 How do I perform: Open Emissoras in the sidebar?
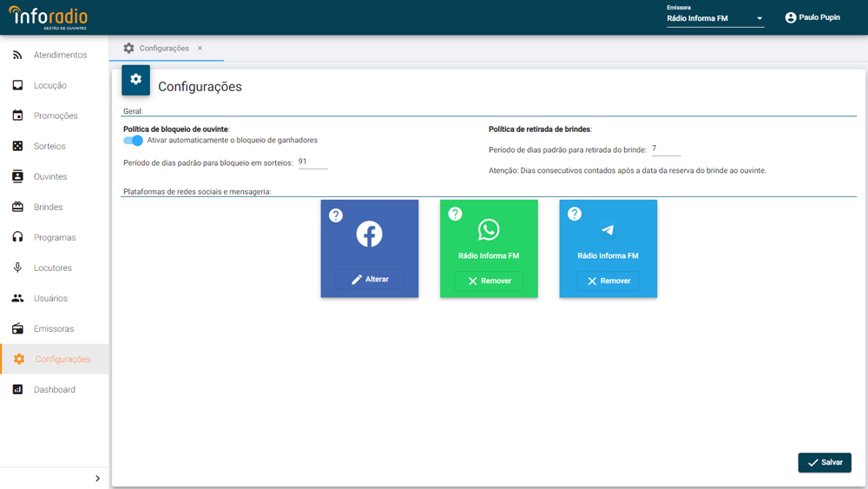click(x=54, y=328)
